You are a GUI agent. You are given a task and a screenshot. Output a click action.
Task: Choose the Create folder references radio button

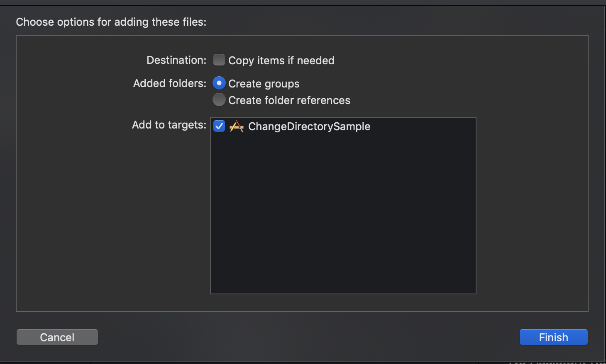click(219, 100)
